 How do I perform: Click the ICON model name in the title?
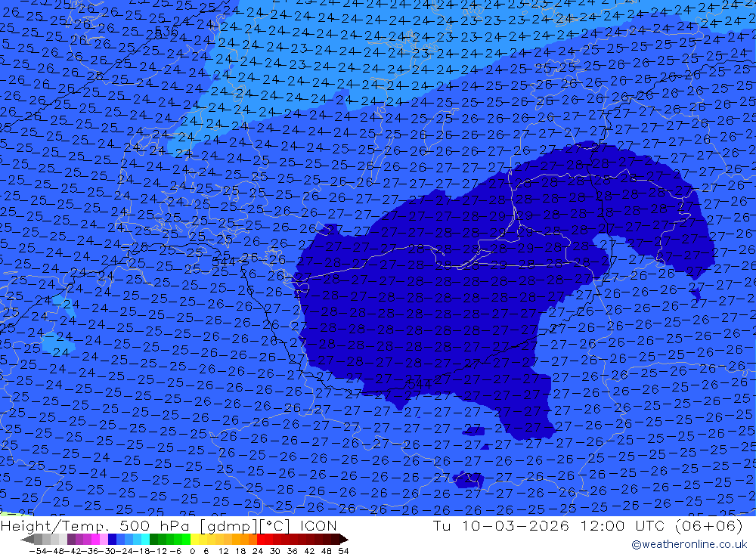pyautogui.click(x=318, y=525)
